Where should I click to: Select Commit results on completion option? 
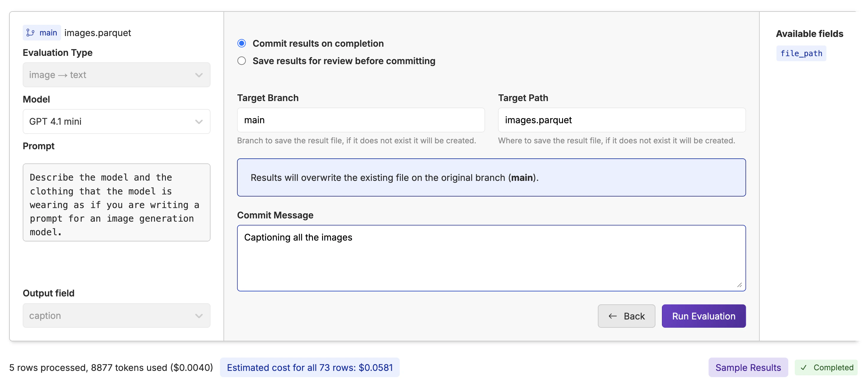(242, 43)
